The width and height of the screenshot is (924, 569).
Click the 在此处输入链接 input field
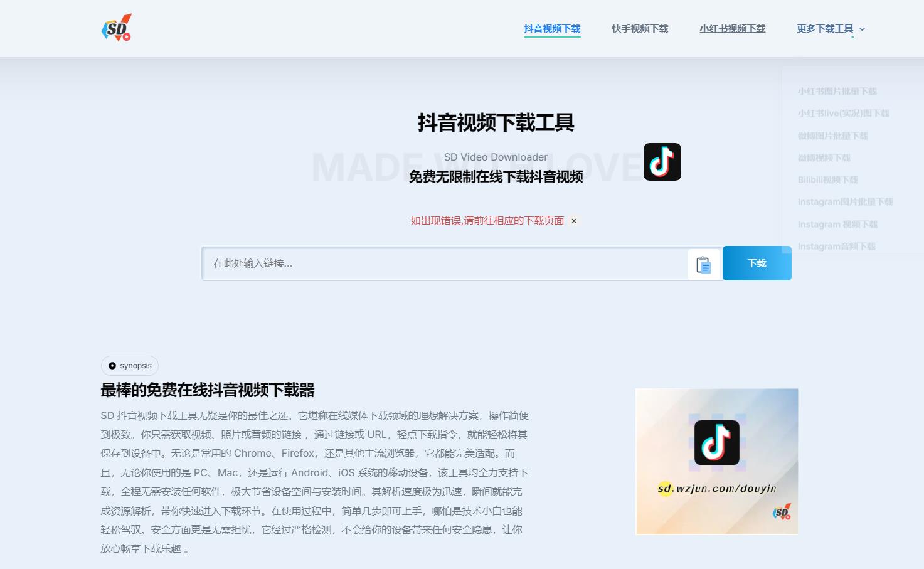coord(439,263)
